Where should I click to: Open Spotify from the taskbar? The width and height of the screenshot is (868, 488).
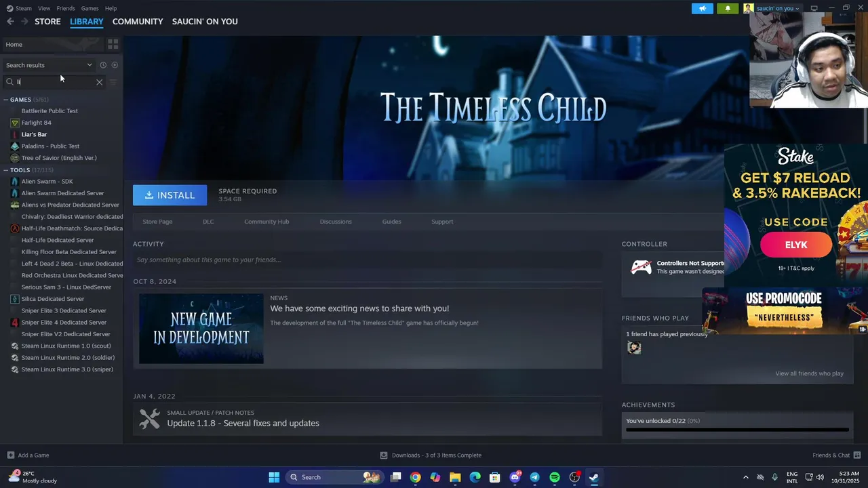(555, 477)
